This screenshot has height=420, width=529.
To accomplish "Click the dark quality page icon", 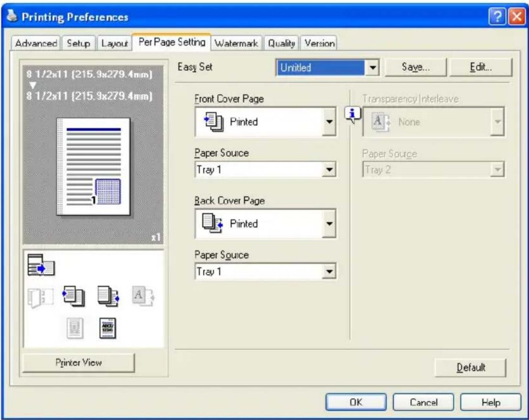I will pyautogui.click(x=108, y=328).
